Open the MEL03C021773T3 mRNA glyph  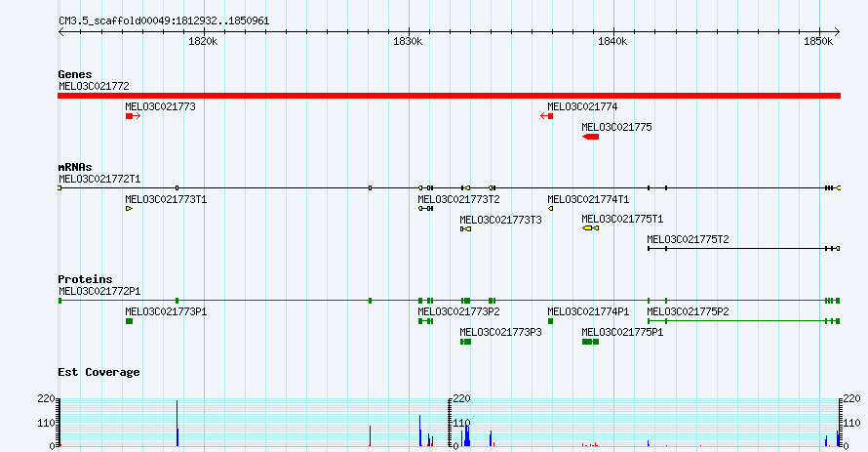[x=465, y=228]
